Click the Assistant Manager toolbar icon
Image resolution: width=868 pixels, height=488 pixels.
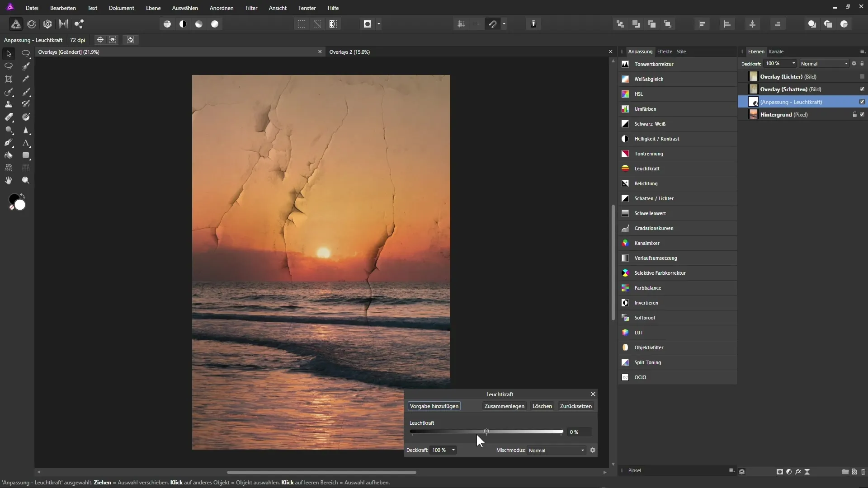pyautogui.click(x=533, y=24)
